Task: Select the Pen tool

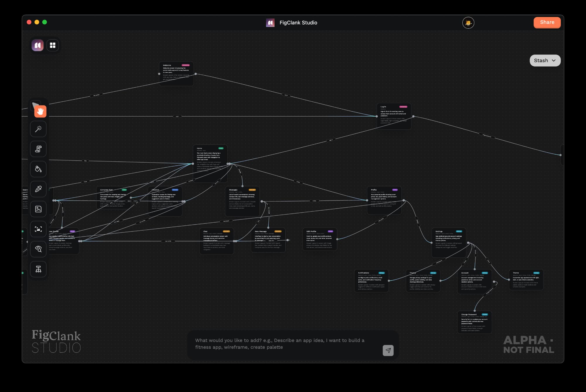Action: 38,189
